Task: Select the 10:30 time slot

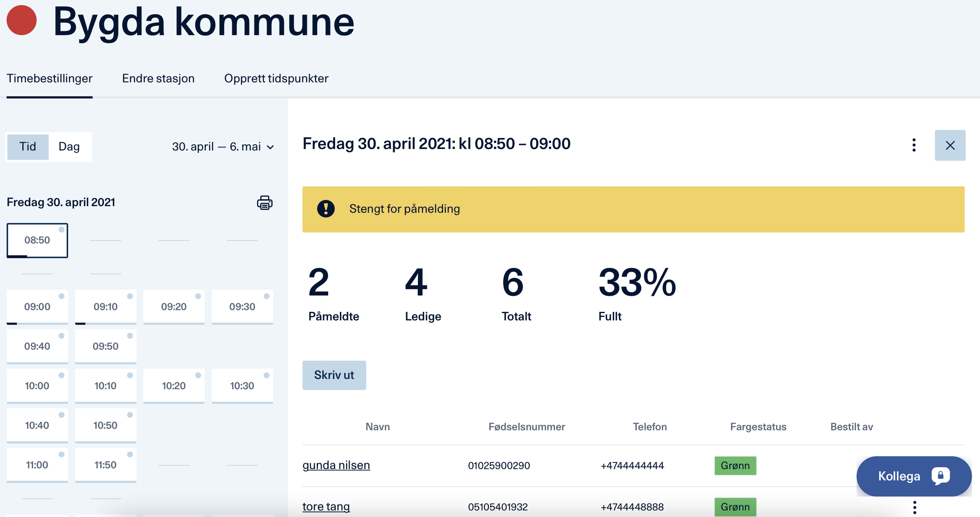Action: click(242, 386)
